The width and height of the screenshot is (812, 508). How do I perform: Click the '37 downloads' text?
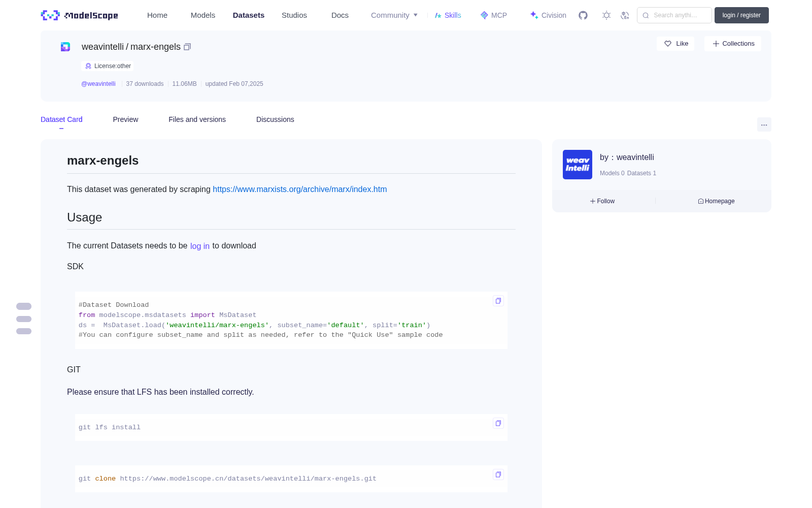click(145, 84)
